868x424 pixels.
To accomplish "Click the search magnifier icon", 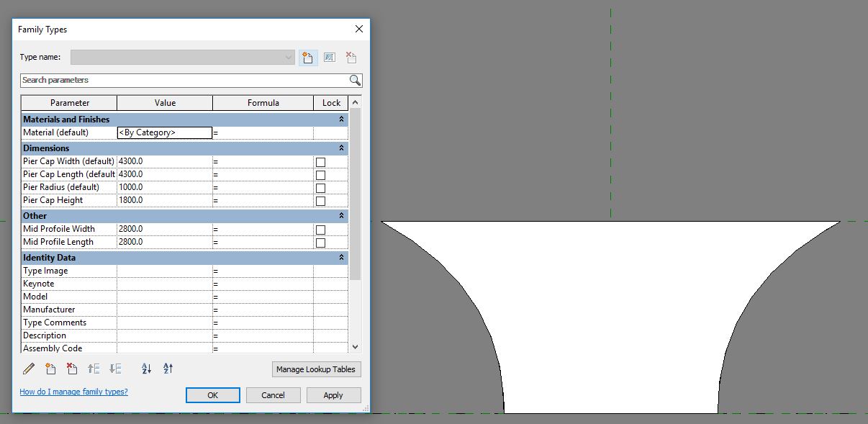I will tap(354, 80).
